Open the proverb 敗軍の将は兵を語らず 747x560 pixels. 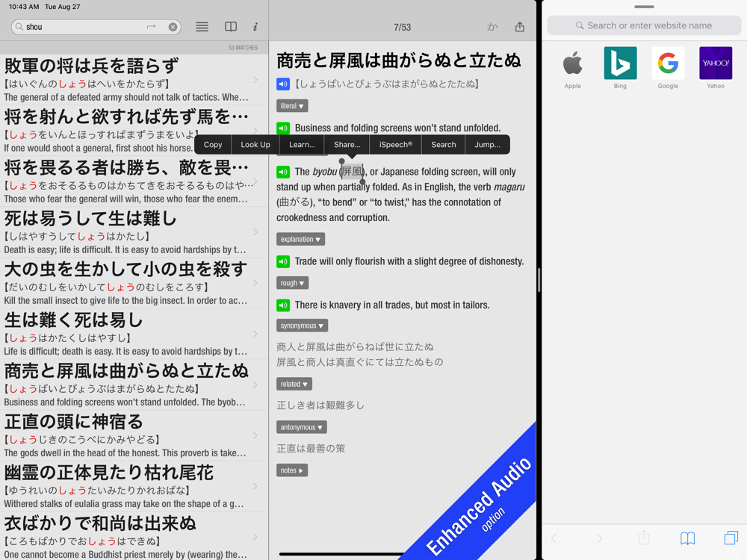(134, 80)
